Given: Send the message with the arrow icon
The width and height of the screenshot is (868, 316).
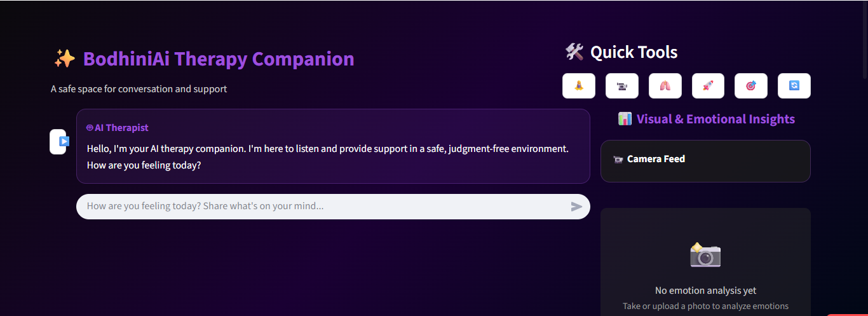Looking at the screenshot, I should (x=576, y=207).
